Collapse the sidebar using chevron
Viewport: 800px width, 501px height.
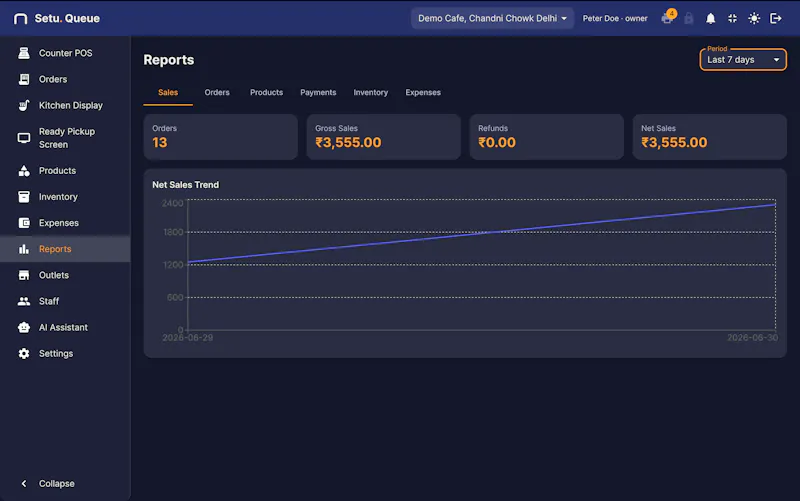click(23, 483)
